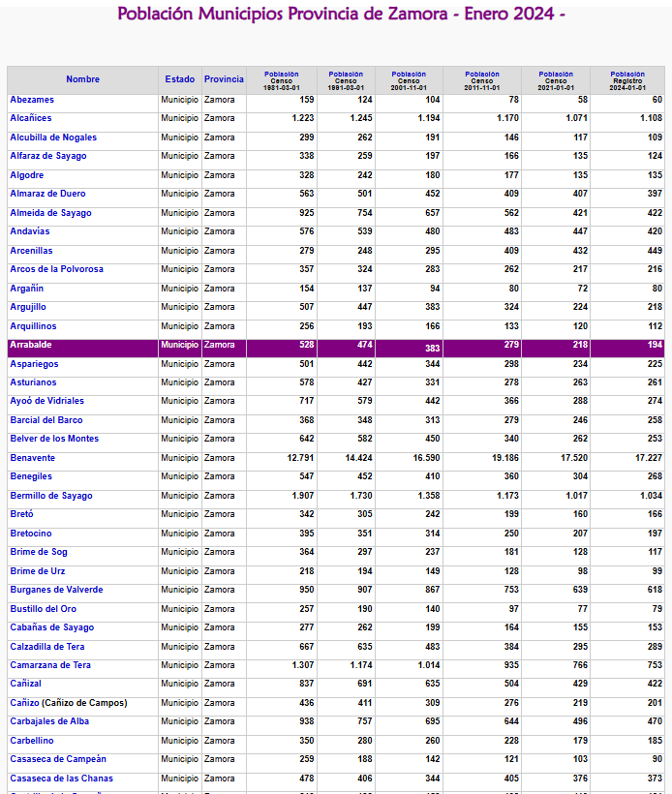Click Población Censo 1981-03-01 header
This screenshot has height=794, width=672.
pos(282,80)
